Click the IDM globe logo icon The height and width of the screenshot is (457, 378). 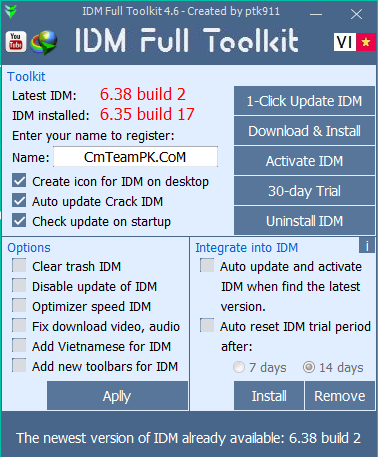pyautogui.click(x=44, y=42)
